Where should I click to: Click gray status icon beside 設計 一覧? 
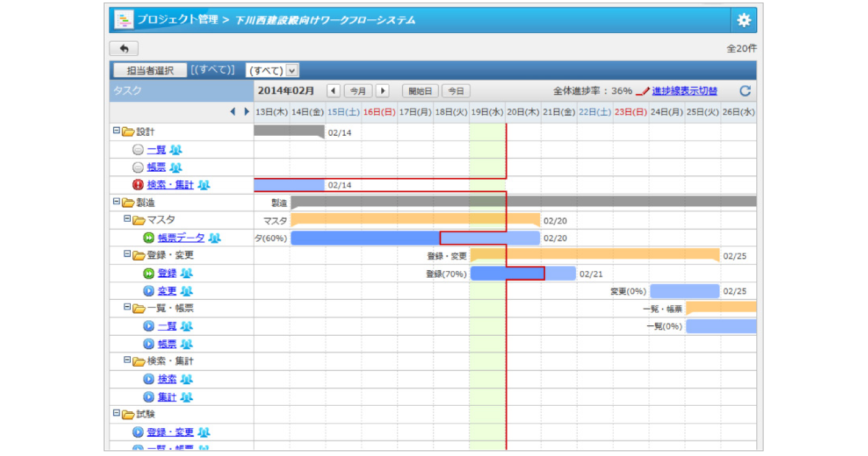click(x=138, y=150)
